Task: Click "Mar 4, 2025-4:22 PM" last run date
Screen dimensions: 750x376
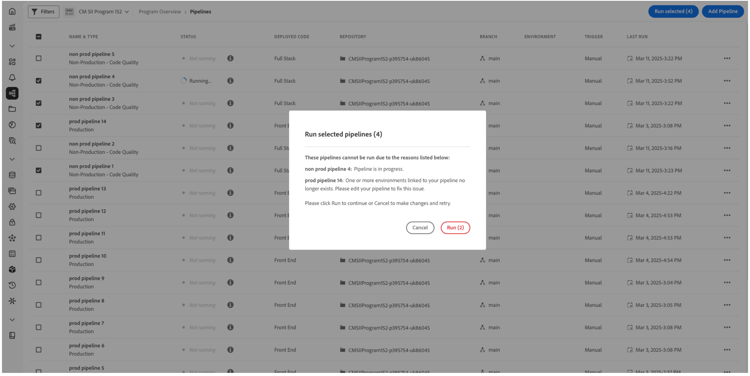Action: click(658, 193)
